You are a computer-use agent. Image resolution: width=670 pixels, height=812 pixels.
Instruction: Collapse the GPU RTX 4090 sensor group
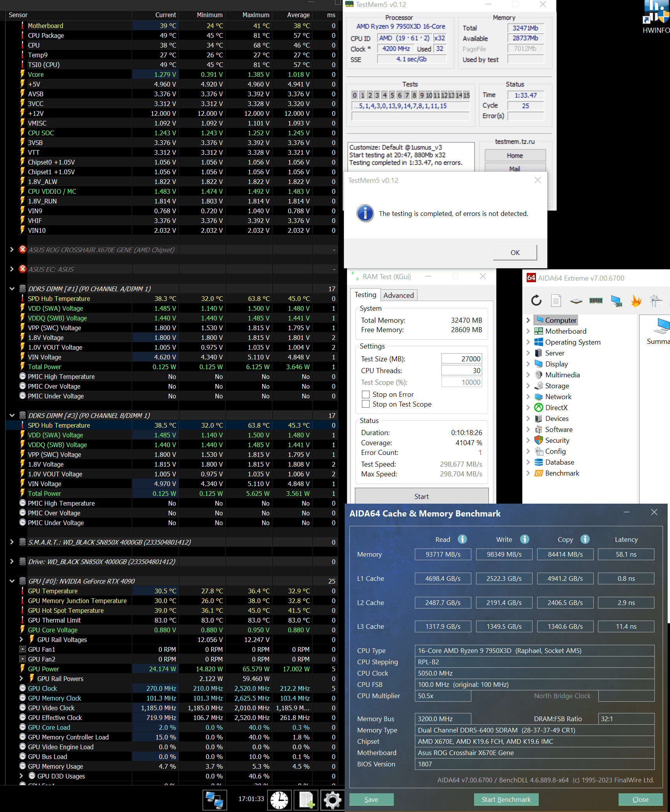pos(12,581)
